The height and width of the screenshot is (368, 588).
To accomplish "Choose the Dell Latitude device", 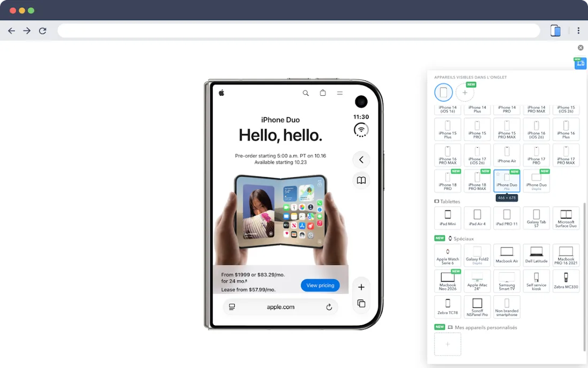I will pyautogui.click(x=536, y=255).
